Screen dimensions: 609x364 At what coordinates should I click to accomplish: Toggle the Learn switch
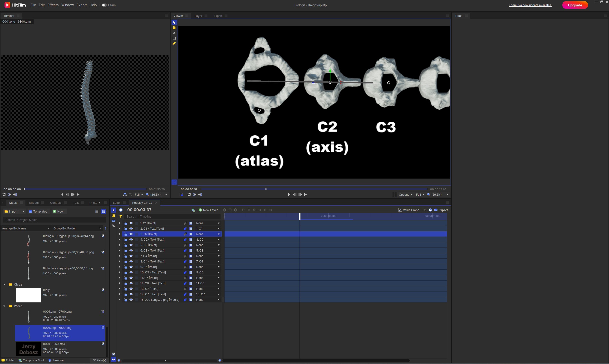[104, 5]
